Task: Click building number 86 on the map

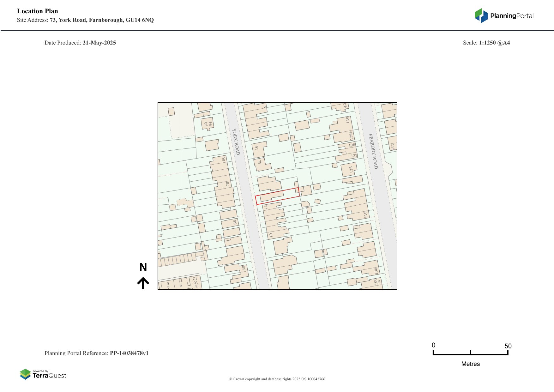Action: tap(223, 159)
